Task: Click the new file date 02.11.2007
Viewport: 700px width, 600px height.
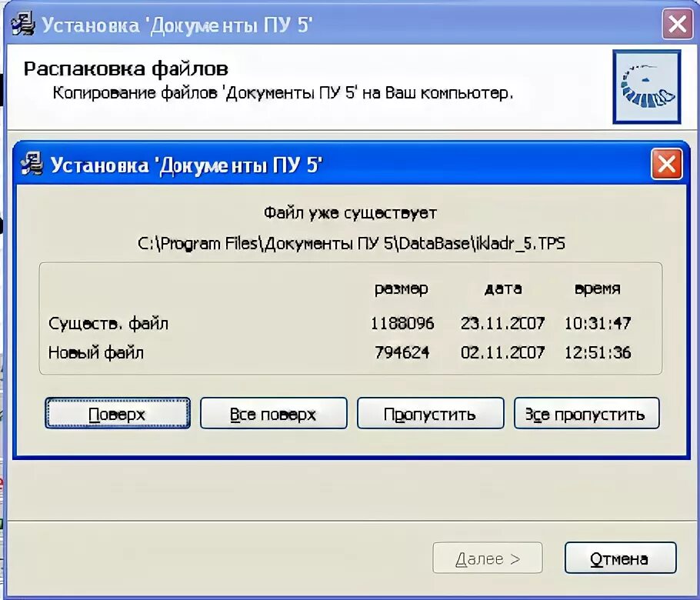Action: pyautogui.click(x=502, y=352)
